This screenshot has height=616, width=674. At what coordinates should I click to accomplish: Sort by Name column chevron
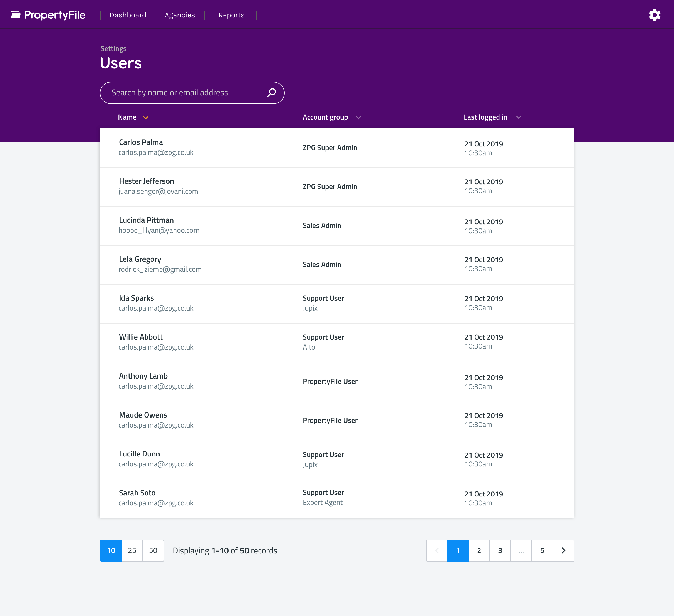146,118
